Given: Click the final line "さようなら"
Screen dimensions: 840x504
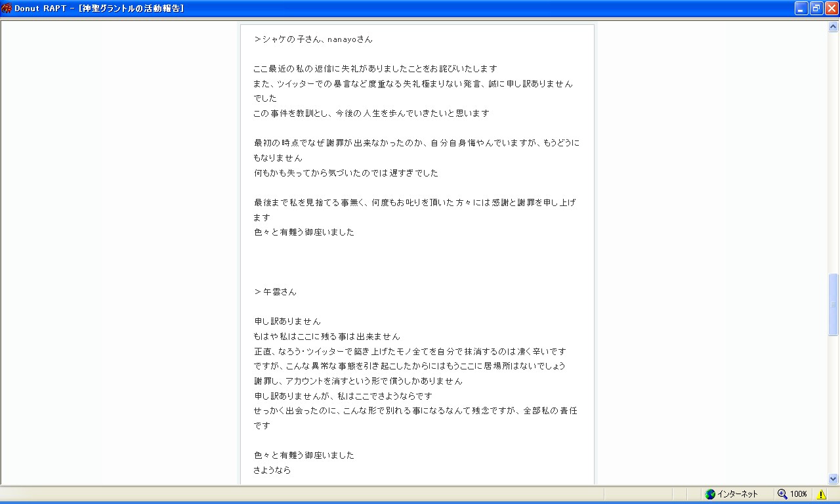Looking at the screenshot, I should [x=272, y=471].
